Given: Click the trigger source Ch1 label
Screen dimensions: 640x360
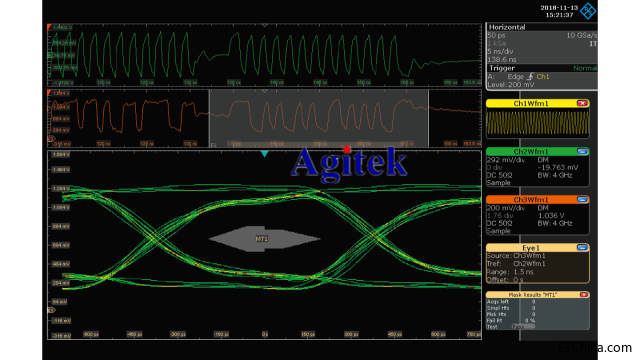Looking at the screenshot, I should pyautogui.click(x=542, y=76).
